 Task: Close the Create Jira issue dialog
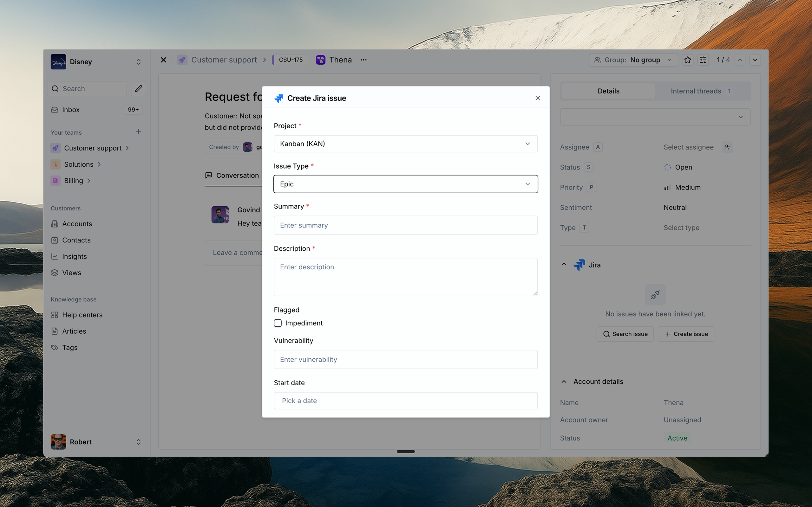(x=538, y=98)
